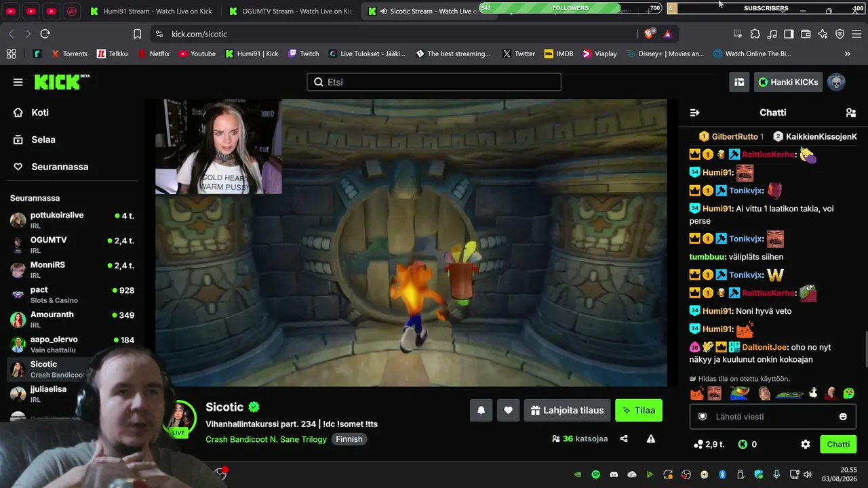Click the Hanki KICKs button
This screenshot has height=488, width=868.
pos(788,82)
